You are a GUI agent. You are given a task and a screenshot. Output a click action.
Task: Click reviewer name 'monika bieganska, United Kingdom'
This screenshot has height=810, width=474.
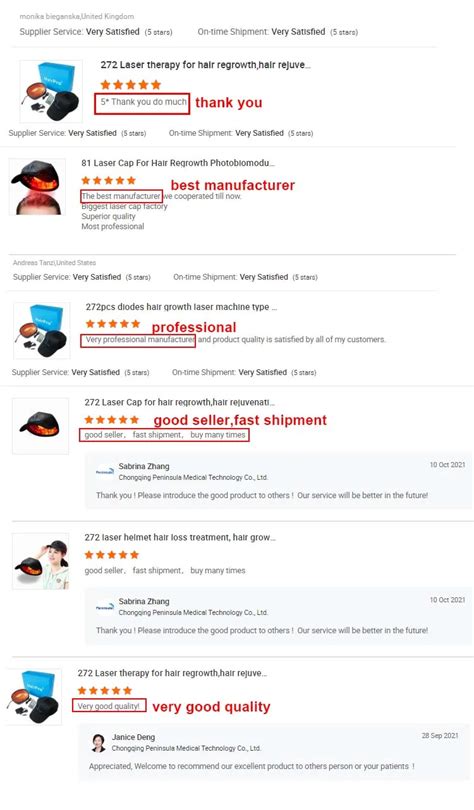[76, 17]
